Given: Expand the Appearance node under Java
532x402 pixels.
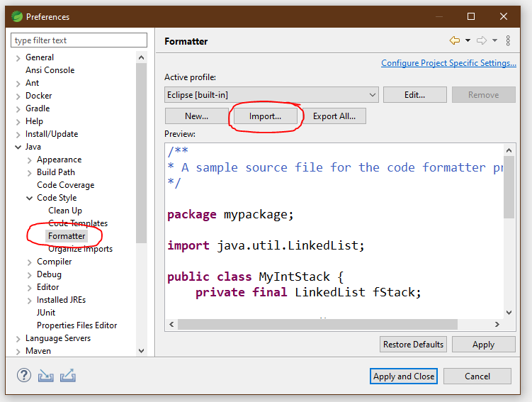Looking at the screenshot, I should point(30,160).
